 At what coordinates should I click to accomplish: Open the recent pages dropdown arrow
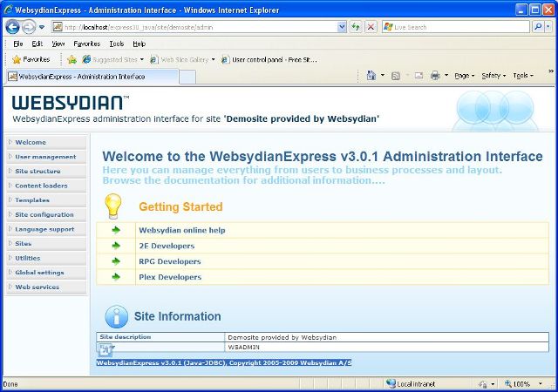pyautogui.click(x=42, y=27)
